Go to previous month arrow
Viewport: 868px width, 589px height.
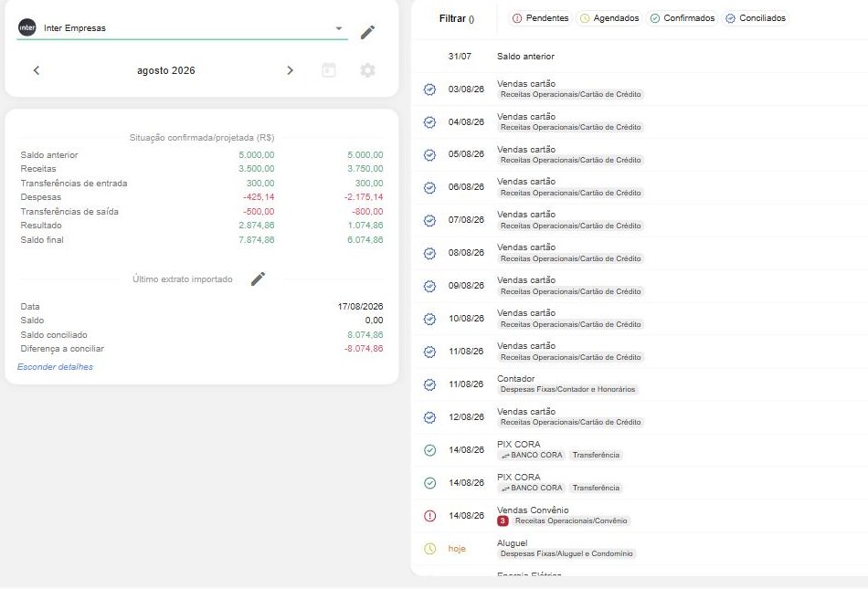[37, 70]
